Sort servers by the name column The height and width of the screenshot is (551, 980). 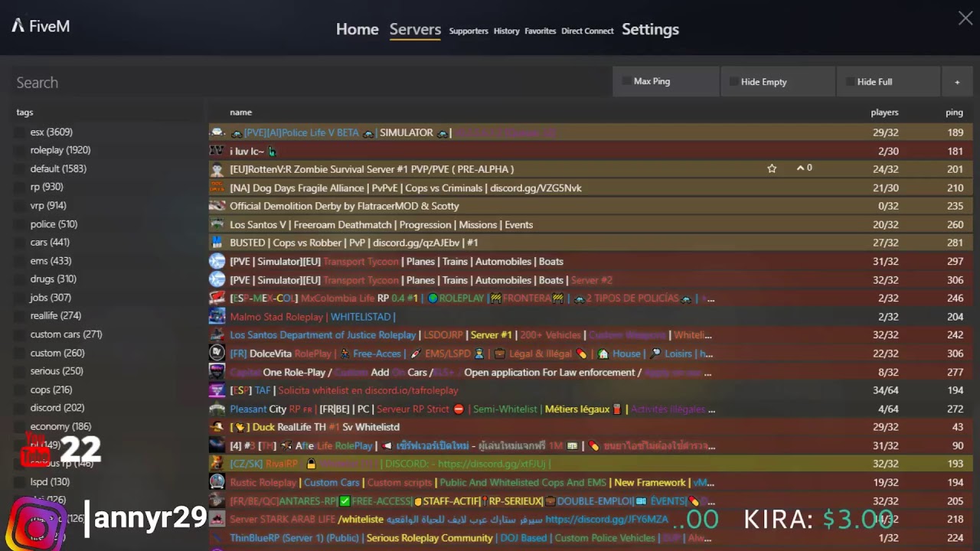240,112
